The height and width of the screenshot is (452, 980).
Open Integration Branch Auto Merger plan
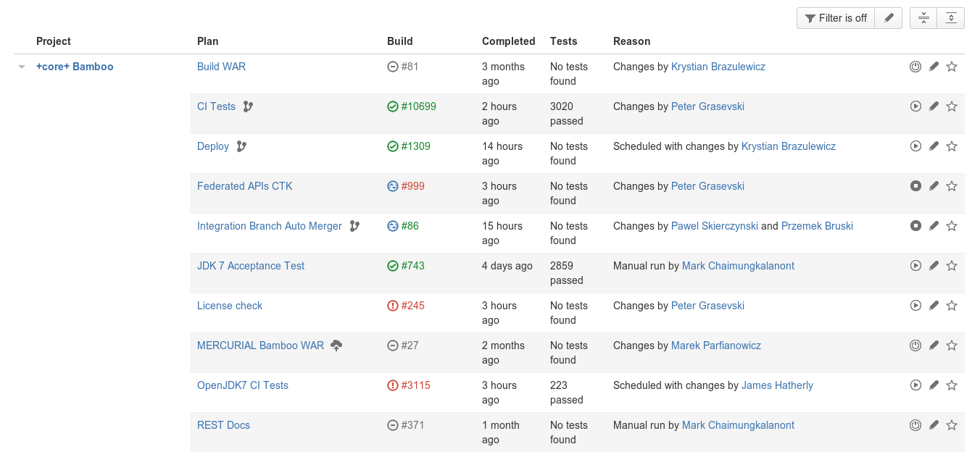pyautogui.click(x=269, y=226)
